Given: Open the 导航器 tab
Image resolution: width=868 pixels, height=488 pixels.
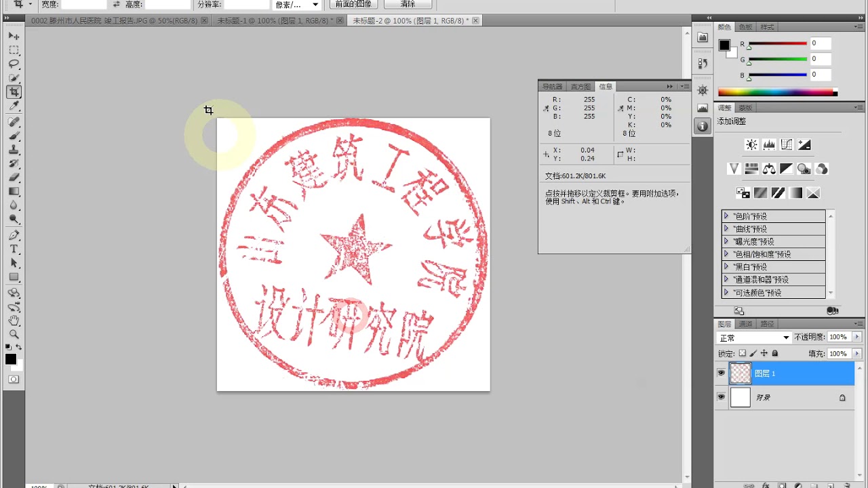Looking at the screenshot, I should point(552,87).
